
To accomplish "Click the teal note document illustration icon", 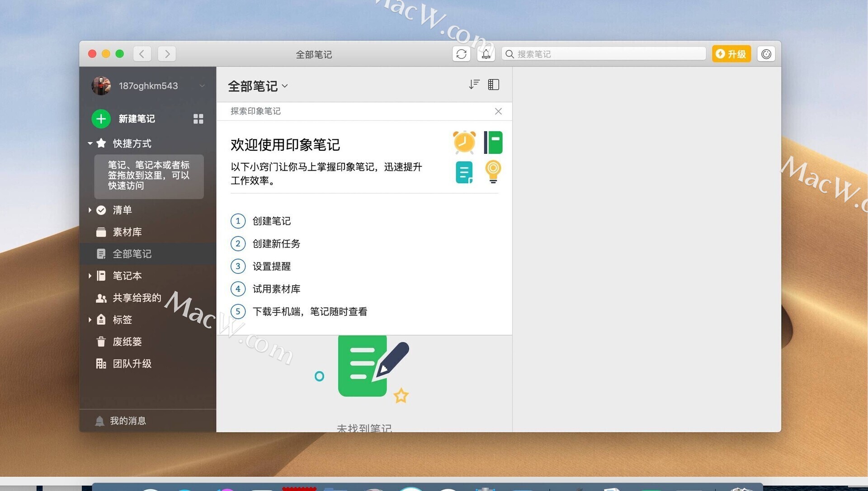I will (x=464, y=172).
